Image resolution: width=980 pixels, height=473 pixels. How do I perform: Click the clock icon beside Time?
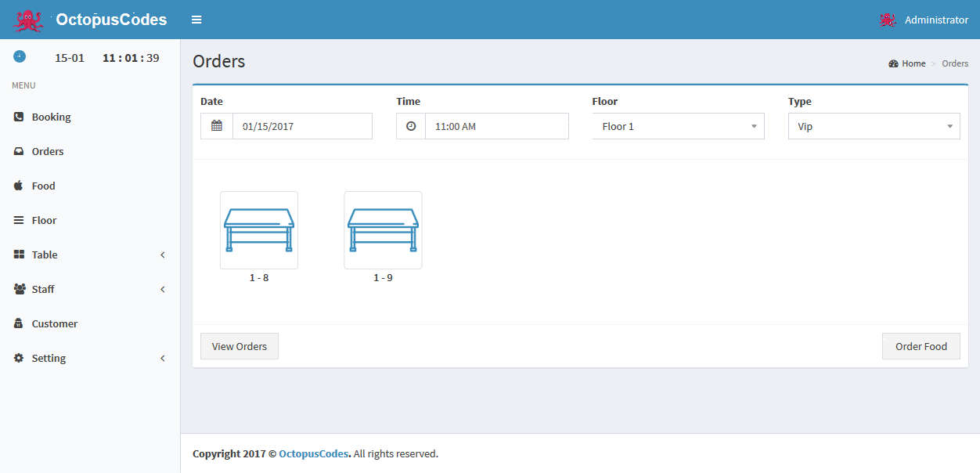[411, 126]
